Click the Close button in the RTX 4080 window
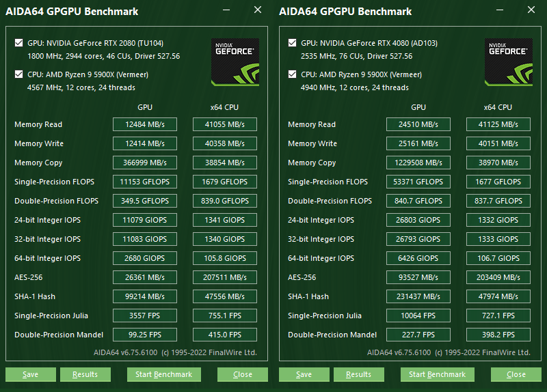This screenshot has height=392, width=547. point(516,374)
